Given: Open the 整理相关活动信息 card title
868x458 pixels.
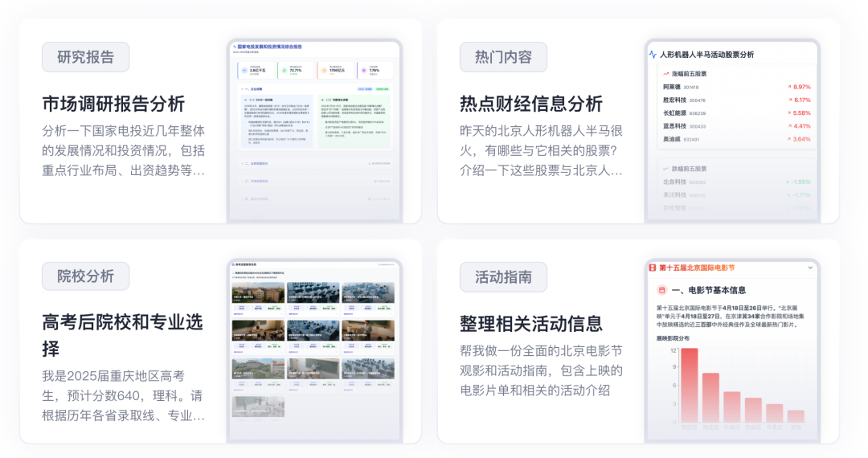Looking at the screenshot, I should pyautogui.click(x=531, y=323).
